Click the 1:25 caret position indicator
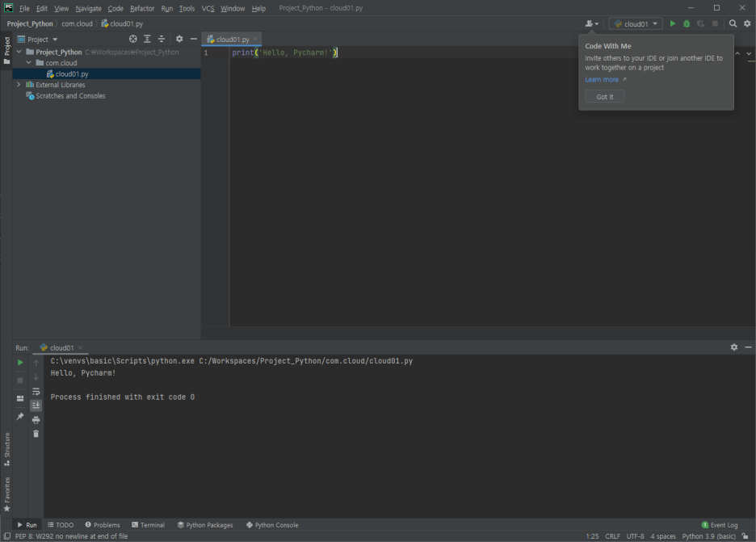756x542 pixels. click(593, 536)
